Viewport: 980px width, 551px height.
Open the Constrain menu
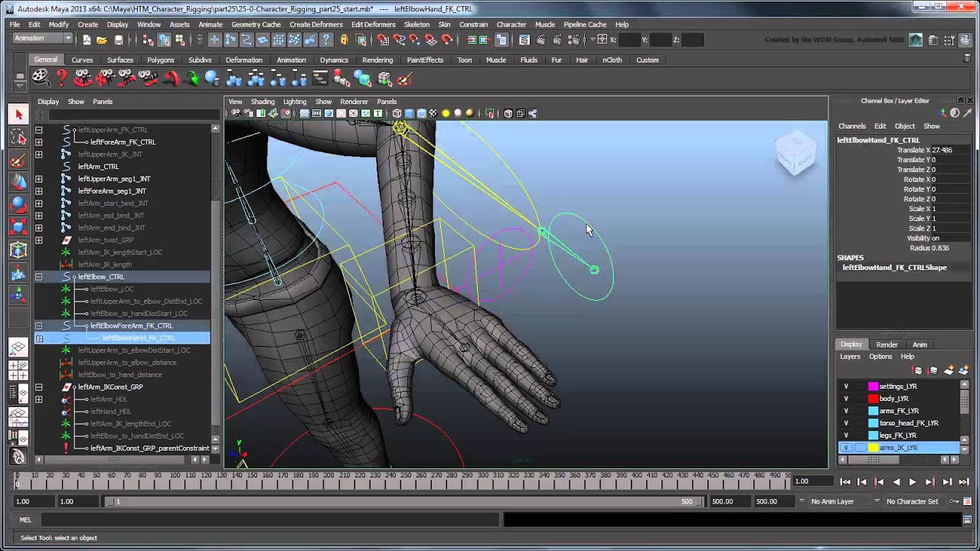474,24
